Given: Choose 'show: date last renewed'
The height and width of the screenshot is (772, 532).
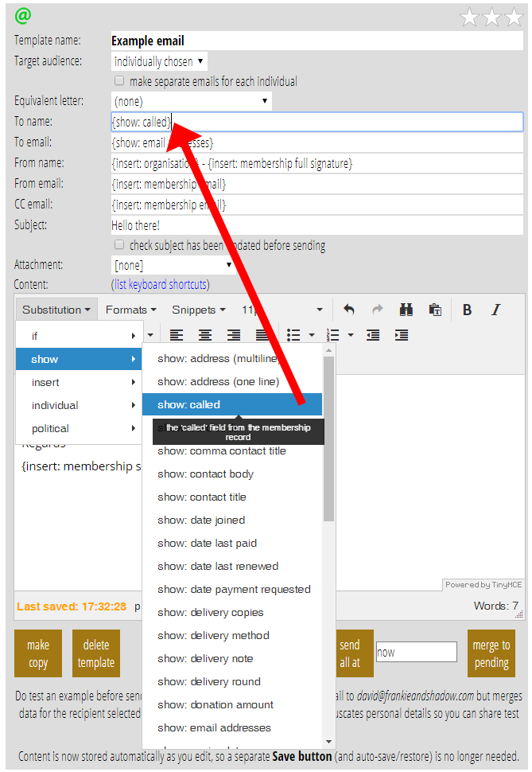Looking at the screenshot, I should tap(232, 566).
